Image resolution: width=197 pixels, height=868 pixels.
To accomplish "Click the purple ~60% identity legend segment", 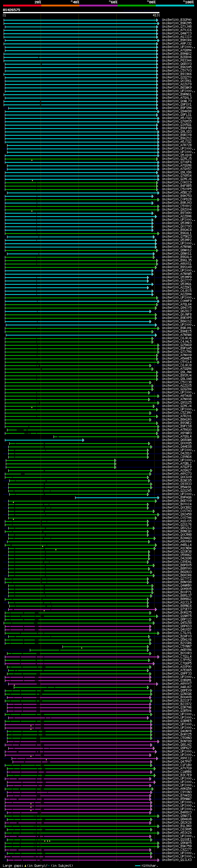I will point(98,6).
